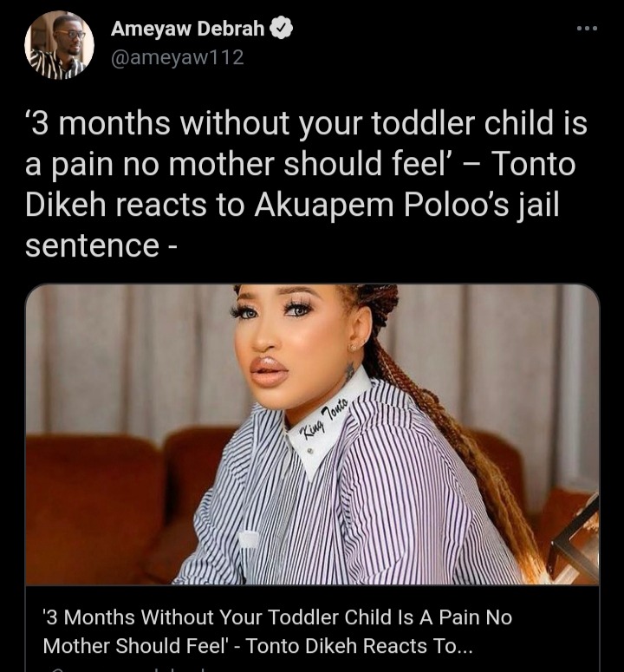This screenshot has height=672, width=624.
Task: Tap the blue verified badge
Action: click(281, 29)
